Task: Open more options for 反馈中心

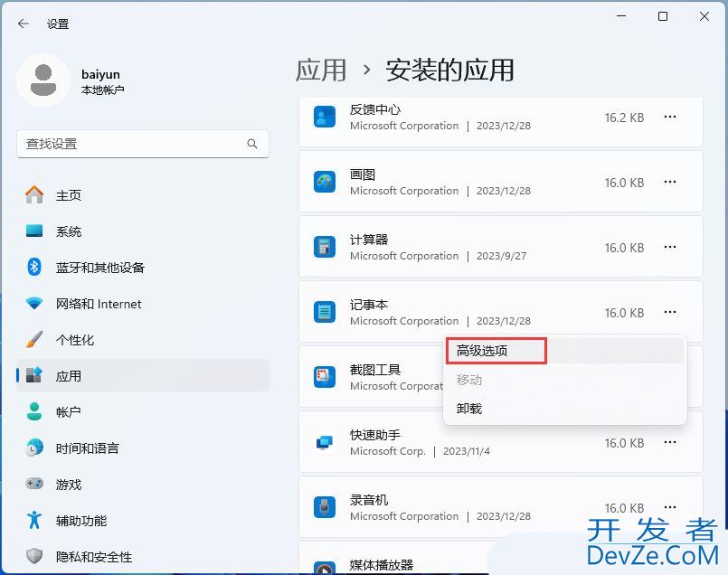Action: [670, 117]
